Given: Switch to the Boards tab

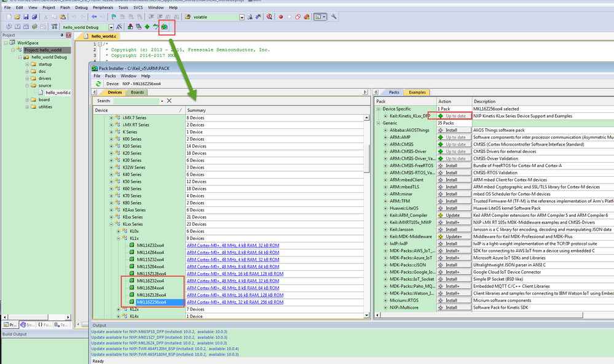Looking at the screenshot, I should click(137, 92).
